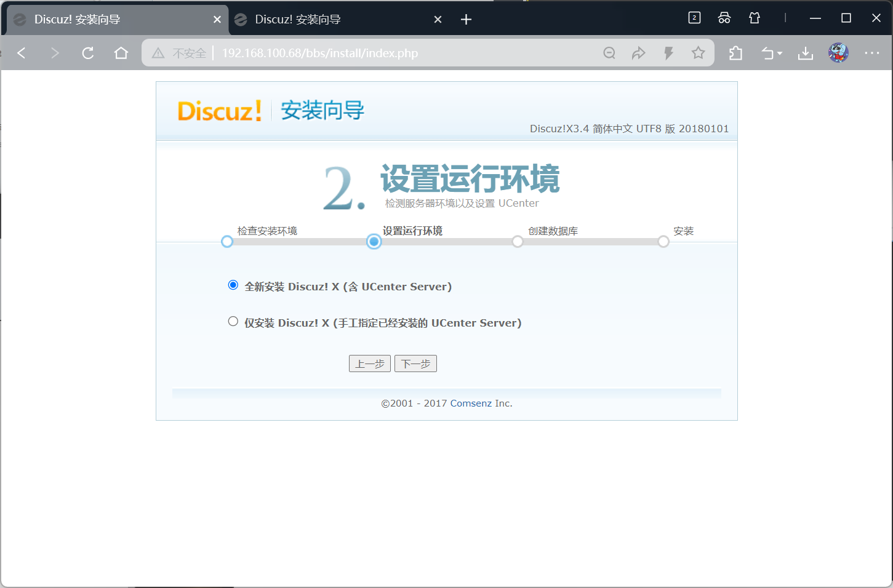Open the browser three-dot menu
Viewport: 893px width, 588px height.
[872, 53]
